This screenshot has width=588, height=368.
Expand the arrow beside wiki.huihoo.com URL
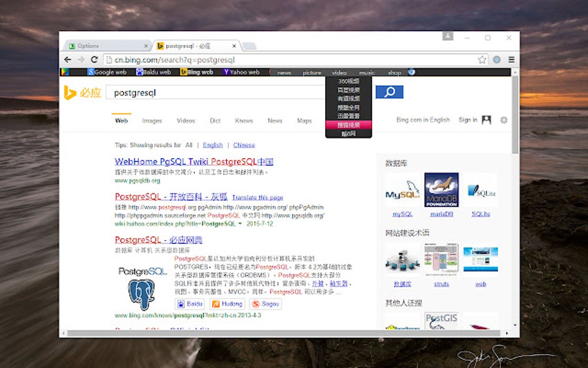(240, 224)
